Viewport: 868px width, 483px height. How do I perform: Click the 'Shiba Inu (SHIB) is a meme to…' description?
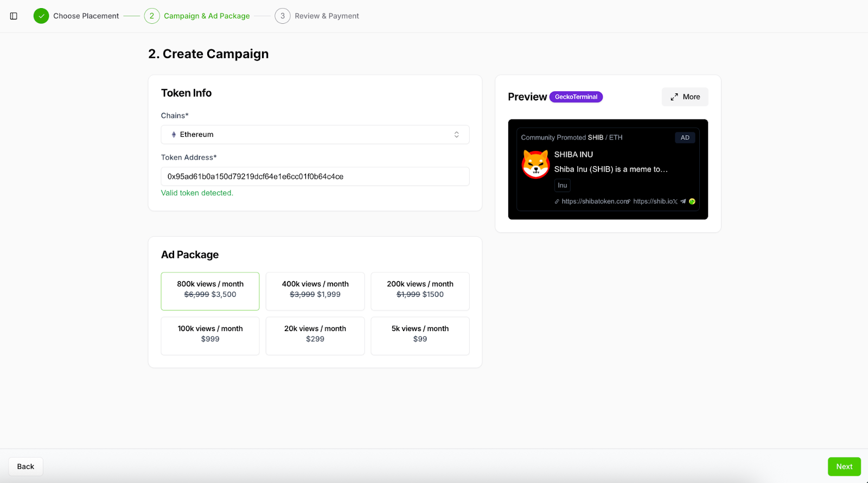pyautogui.click(x=611, y=169)
